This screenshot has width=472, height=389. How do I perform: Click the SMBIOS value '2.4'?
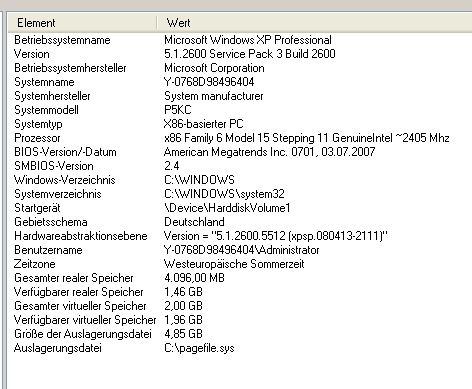coord(172,166)
